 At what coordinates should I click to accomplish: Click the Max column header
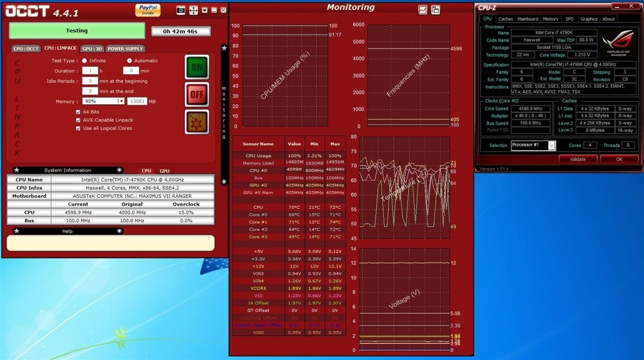(x=335, y=144)
